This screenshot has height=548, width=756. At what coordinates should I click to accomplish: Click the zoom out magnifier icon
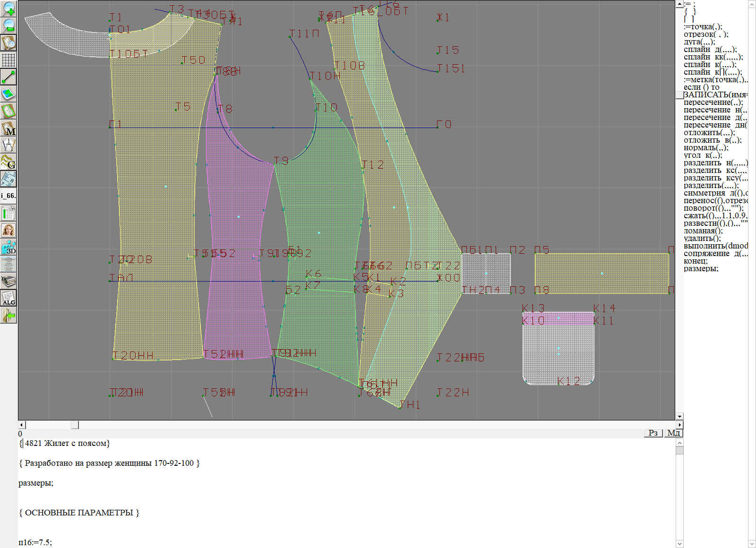[x=9, y=26]
